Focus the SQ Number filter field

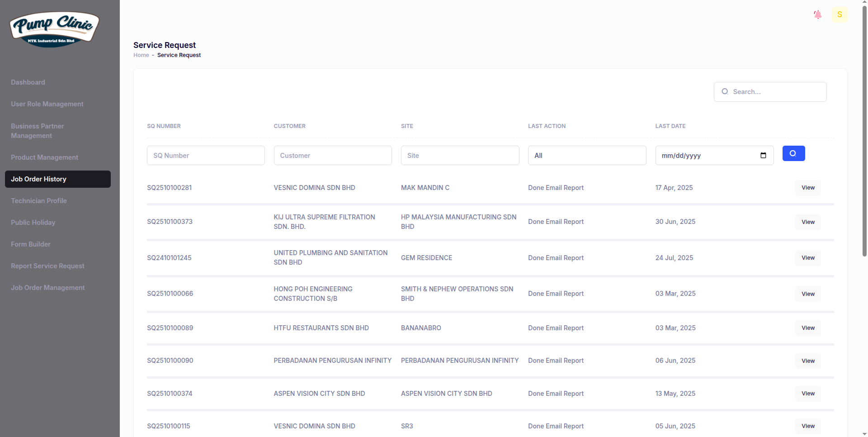coord(206,156)
